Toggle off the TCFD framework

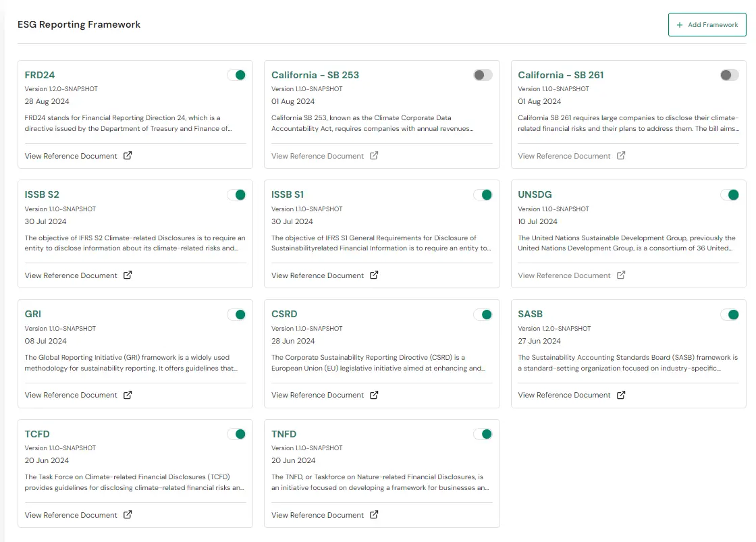pyautogui.click(x=236, y=434)
